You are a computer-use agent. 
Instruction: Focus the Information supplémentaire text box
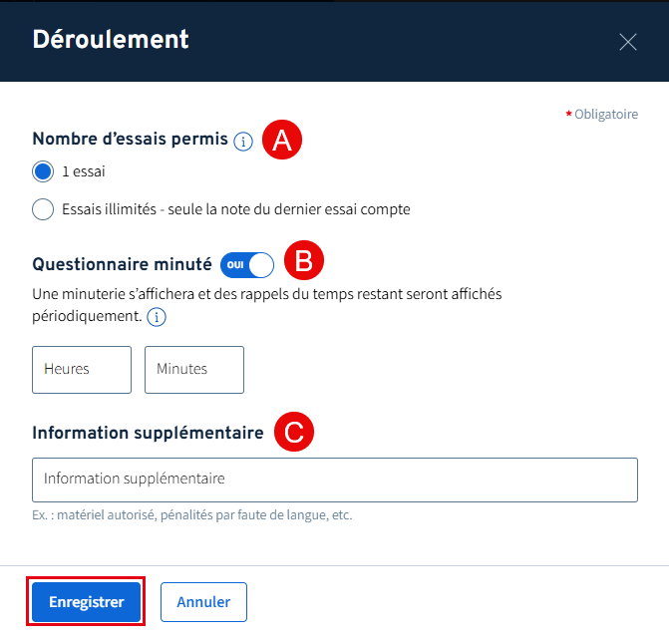tap(335, 480)
